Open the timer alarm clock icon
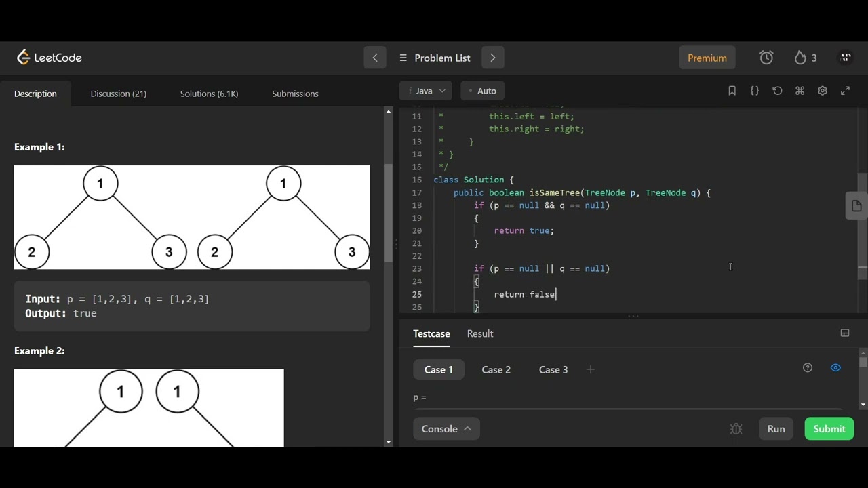Image resolution: width=868 pixels, height=488 pixels. point(766,58)
